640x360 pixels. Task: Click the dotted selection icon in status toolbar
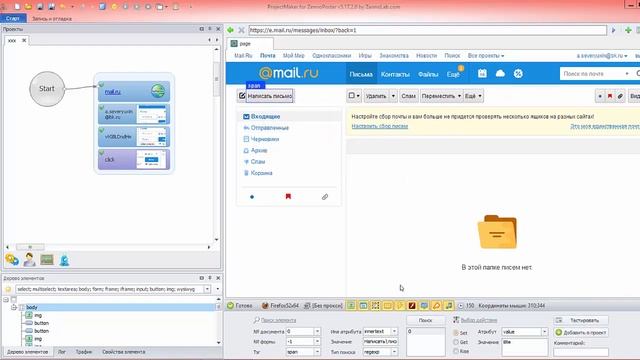coord(375,305)
